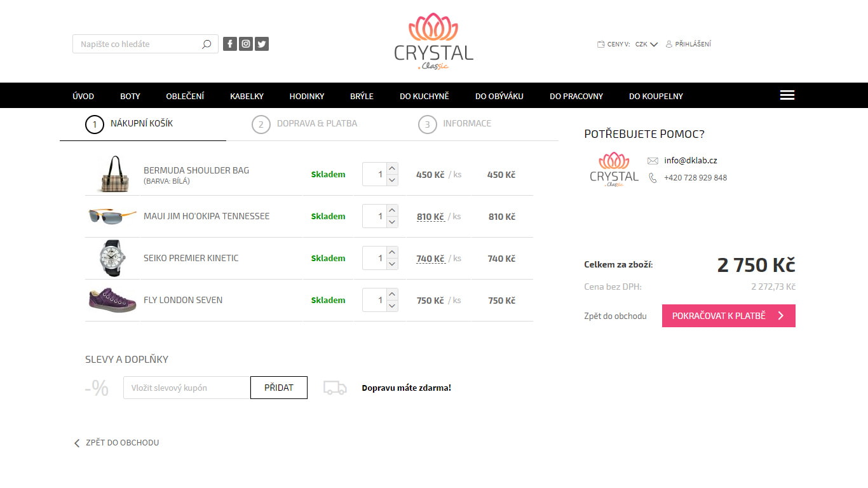Click phone number +420 728 929 848
The width and height of the screenshot is (868, 488).
click(695, 178)
